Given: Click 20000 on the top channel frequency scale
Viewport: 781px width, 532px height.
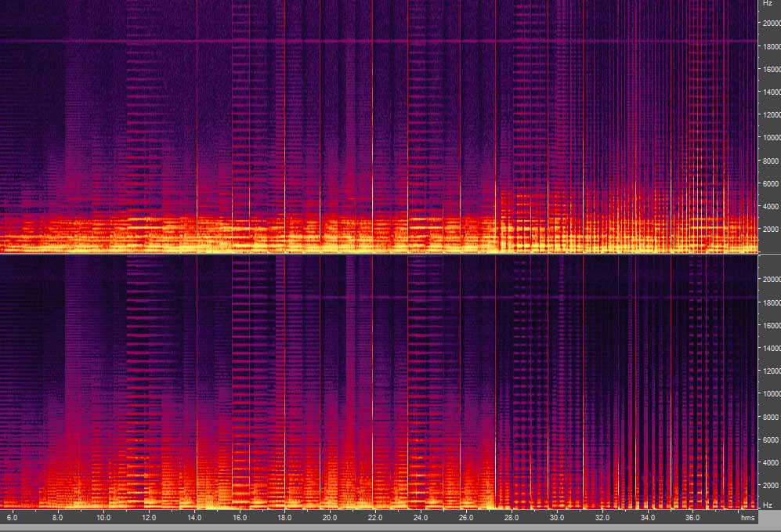Looking at the screenshot, I should [772, 23].
